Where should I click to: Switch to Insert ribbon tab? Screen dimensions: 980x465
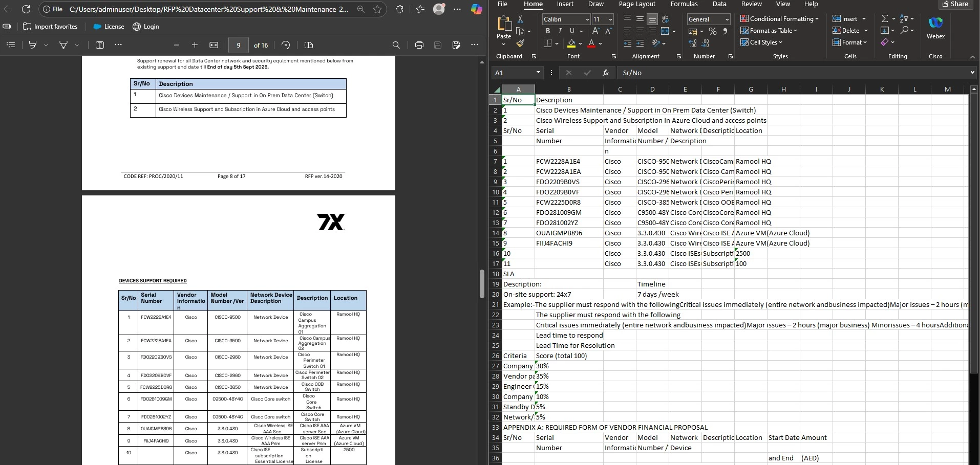pyautogui.click(x=565, y=4)
